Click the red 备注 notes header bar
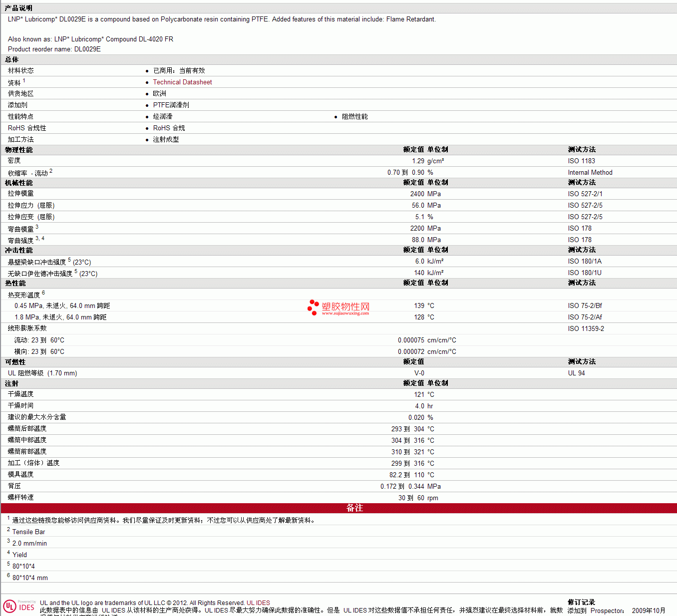The height and width of the screenshot is (616, 677). click(338, 508)
